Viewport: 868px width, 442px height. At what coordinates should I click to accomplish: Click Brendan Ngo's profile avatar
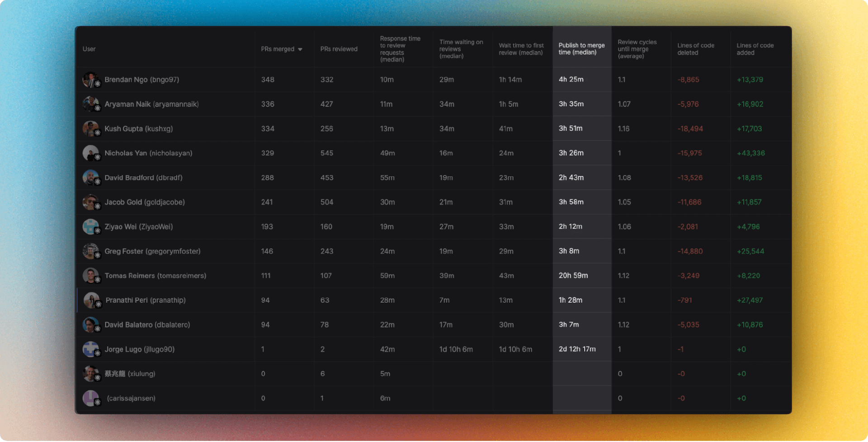(92, 80)
